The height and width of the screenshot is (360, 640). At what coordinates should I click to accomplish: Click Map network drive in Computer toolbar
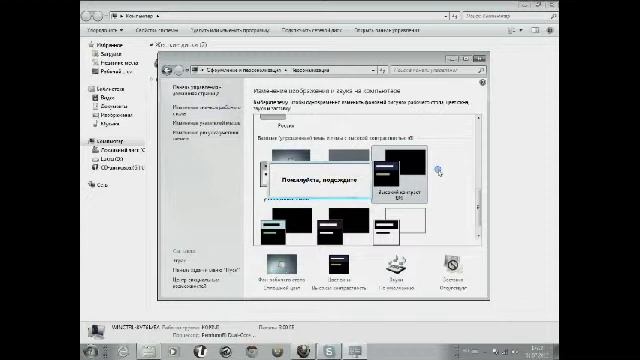pyautogui.click(x=312, y=30)
